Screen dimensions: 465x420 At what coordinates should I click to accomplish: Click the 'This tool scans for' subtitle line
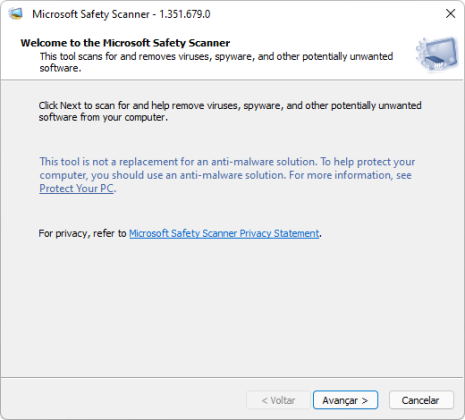pos(216,56)
